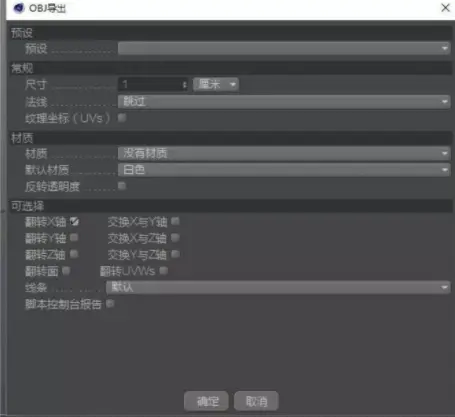Click the 法线 label text
This screenshot has height=417, width=455.
click(x=36, y=102)
